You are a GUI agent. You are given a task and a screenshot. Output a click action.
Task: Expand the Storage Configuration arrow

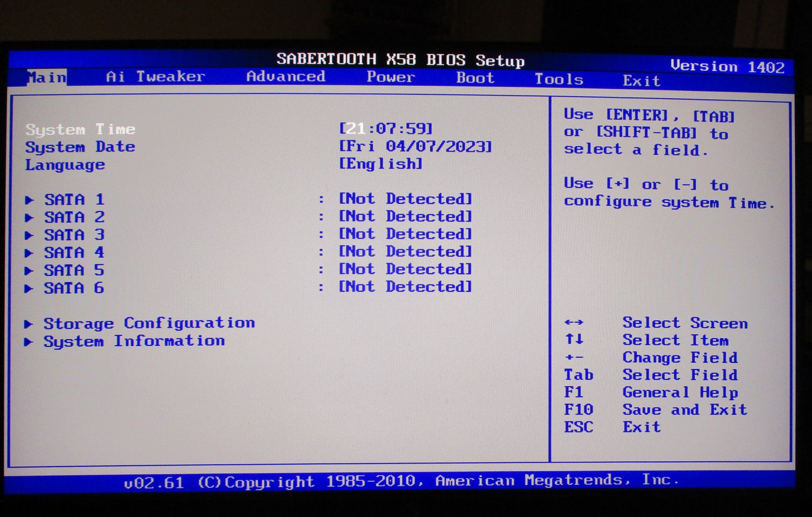click(x=29, y=324)
